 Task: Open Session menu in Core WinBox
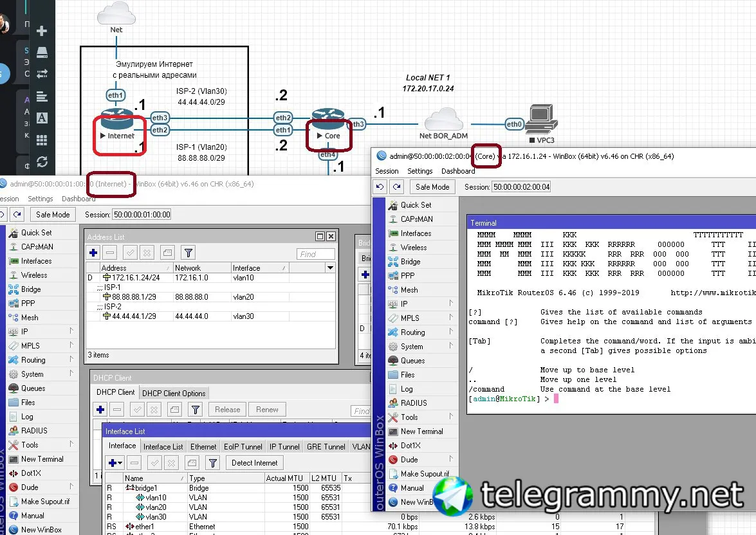[x=387, y=171]
